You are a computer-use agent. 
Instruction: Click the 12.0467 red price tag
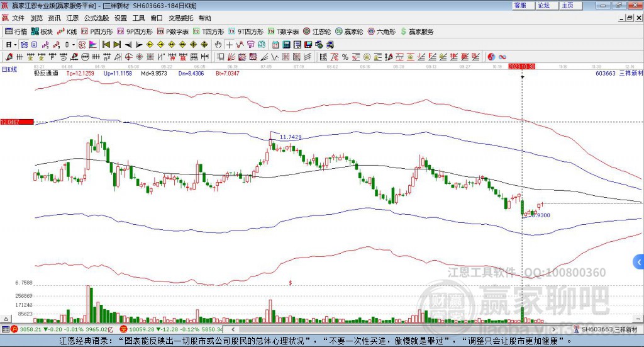pos(17,122)
